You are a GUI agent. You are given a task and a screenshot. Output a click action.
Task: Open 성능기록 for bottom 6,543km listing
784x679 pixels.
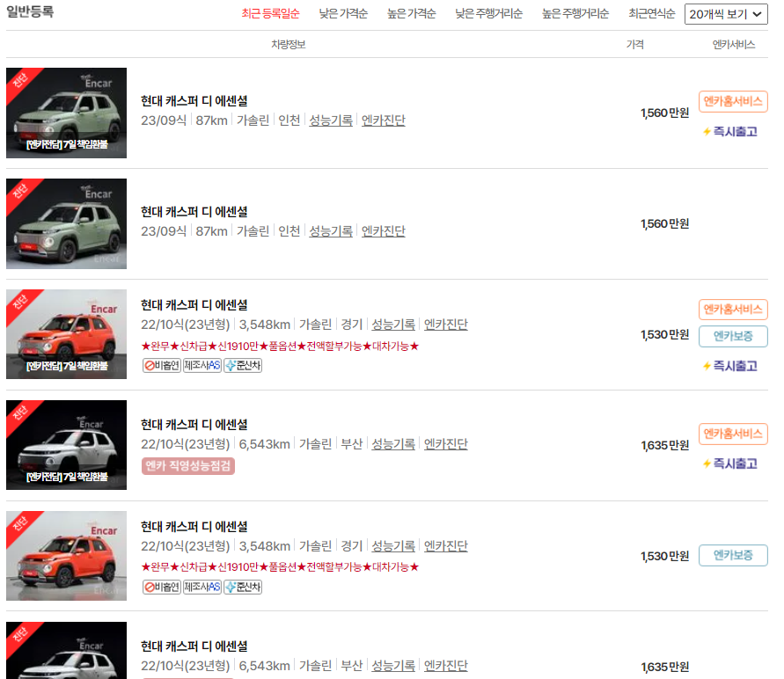pyautogui.click(x=393, y=666)
